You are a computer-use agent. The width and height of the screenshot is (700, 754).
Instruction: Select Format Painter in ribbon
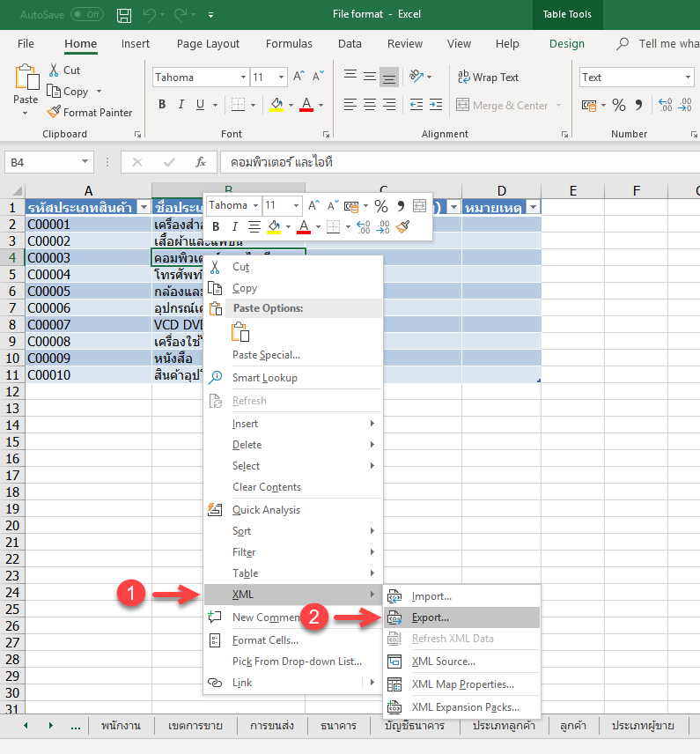point(90,112)
